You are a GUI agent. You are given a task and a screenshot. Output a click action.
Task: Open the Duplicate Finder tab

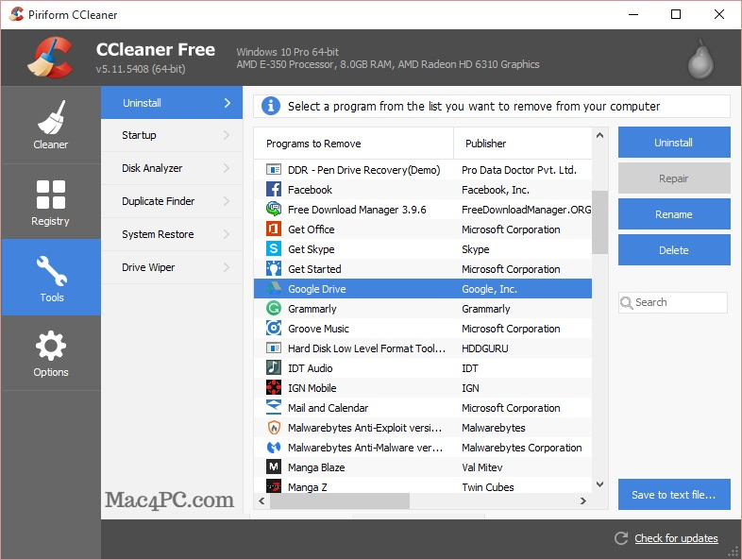[172, 202]
